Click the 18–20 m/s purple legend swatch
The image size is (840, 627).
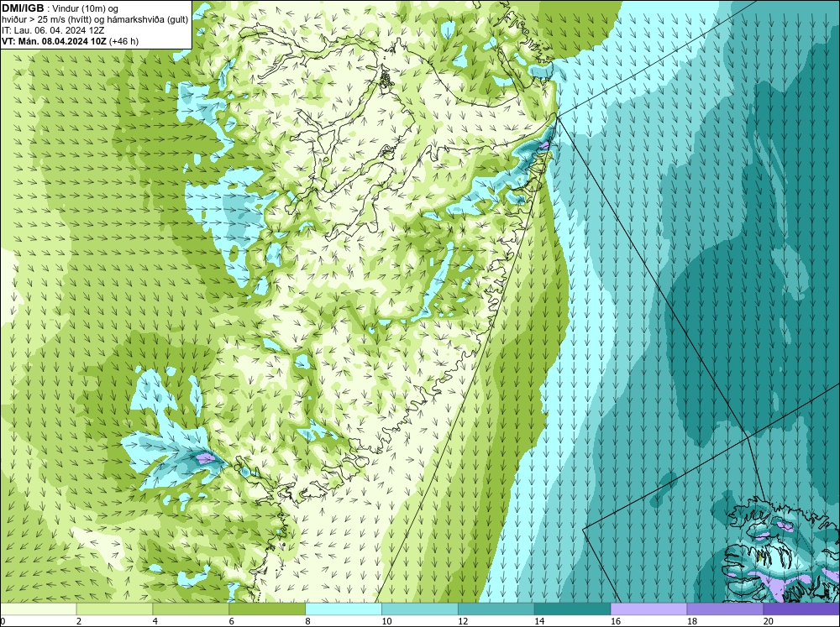tap(725, 609)
